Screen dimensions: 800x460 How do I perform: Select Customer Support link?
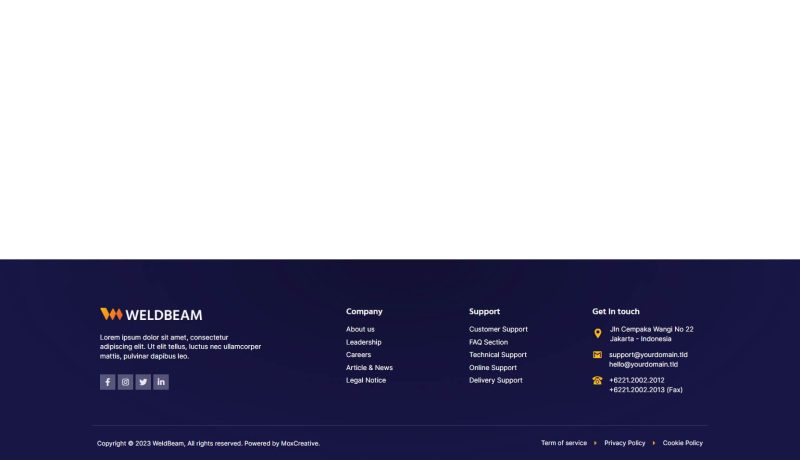[x=498, y=329]
